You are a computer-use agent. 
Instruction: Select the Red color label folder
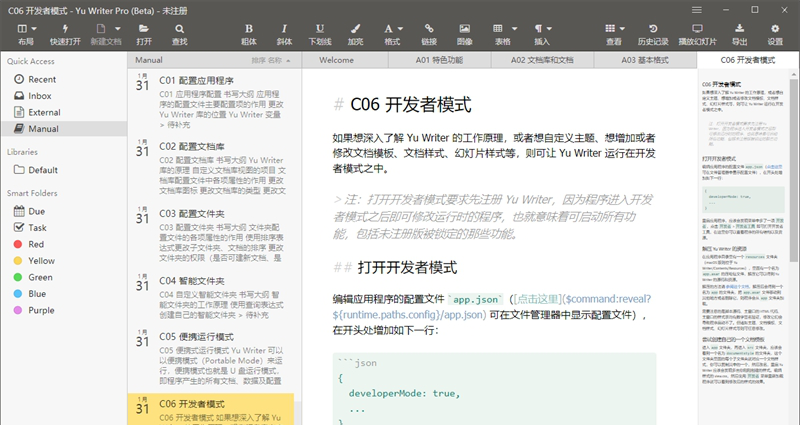pos(64,244)
